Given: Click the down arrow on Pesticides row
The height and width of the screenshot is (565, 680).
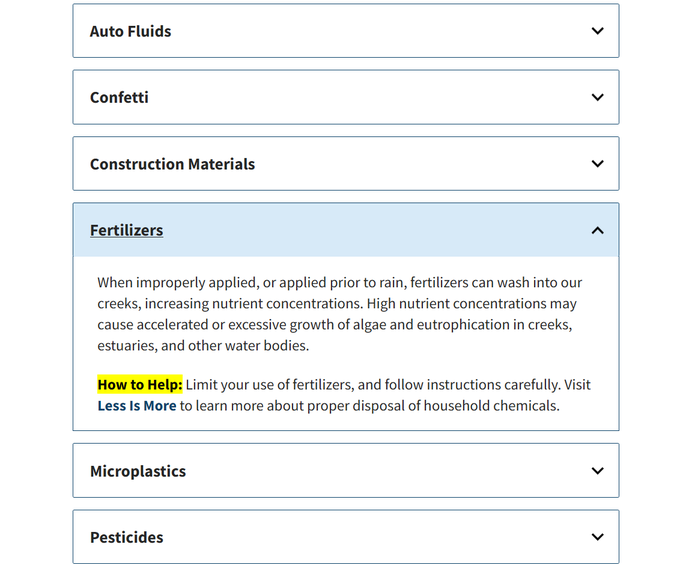Looking at the screenshot, I should (597, 537).
